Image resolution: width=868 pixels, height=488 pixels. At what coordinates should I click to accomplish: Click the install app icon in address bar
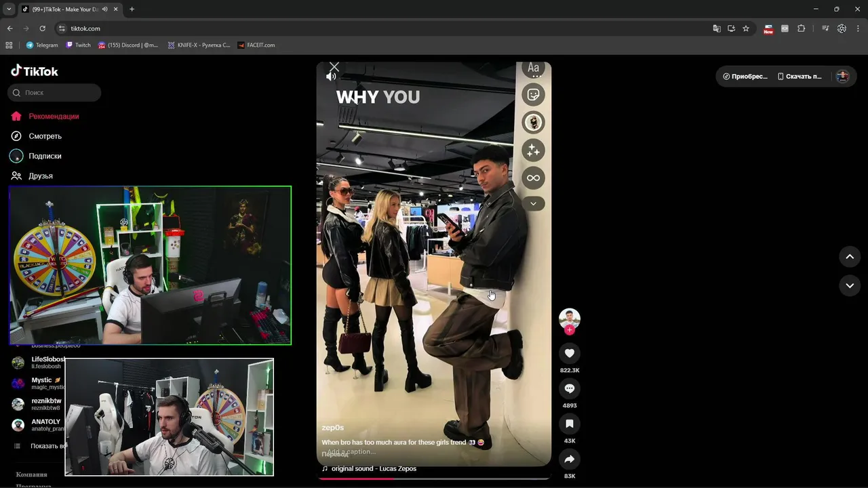coord(731,28)
